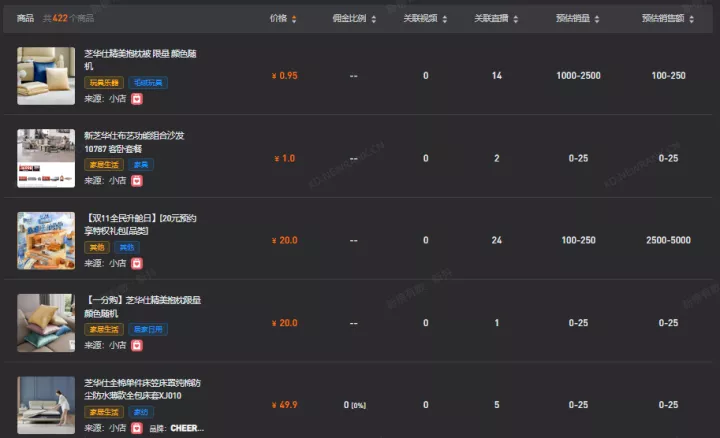Viewport: 720px width, 438px height.
Task: Click the 共422个商品 count text
Action: click(x=68, y=18)
